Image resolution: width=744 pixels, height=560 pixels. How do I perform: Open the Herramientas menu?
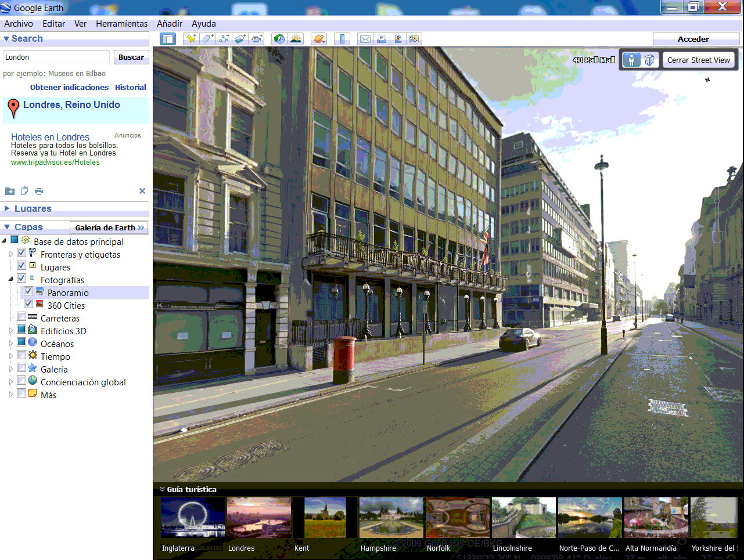click(121, 24)
